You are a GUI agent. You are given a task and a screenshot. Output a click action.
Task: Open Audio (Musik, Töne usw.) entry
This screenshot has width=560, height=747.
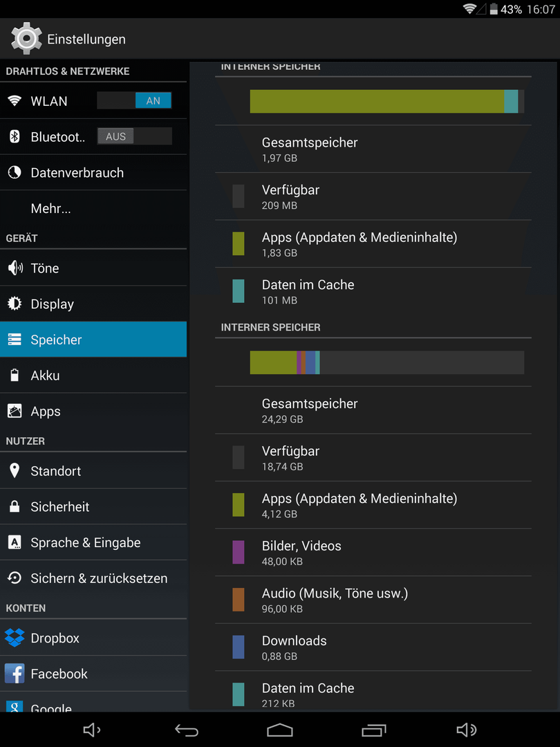pos(373,600)
